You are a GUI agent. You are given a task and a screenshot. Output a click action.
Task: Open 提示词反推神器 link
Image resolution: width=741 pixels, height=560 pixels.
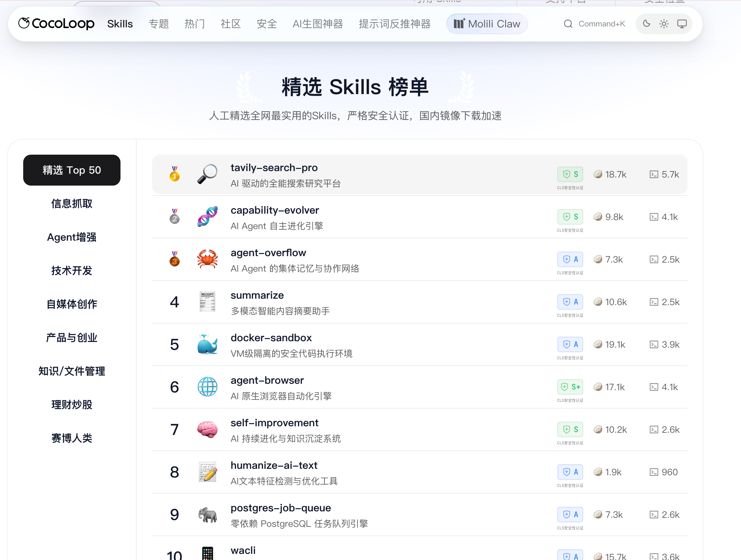[x=395, y=24]
